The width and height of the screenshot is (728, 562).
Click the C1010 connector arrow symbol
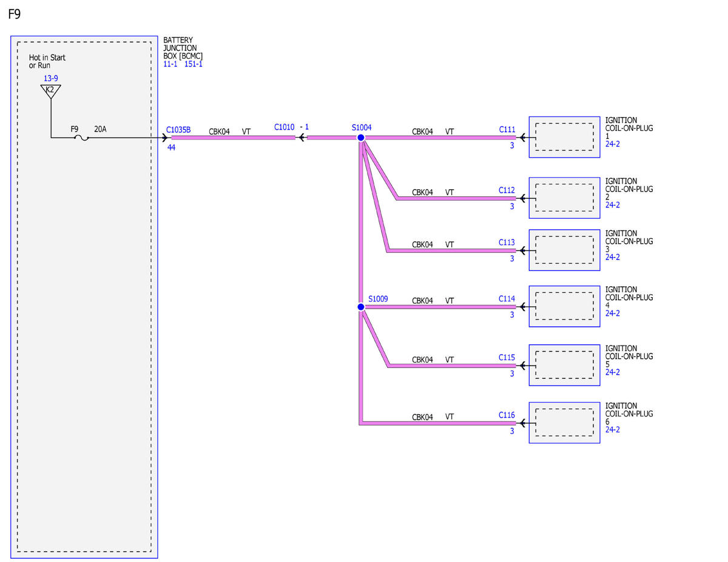[301, 138]
